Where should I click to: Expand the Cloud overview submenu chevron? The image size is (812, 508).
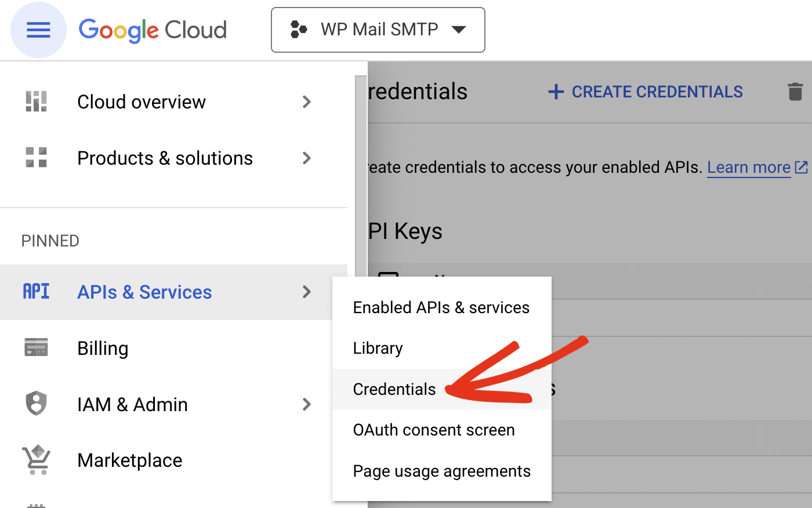coord(307,101)
